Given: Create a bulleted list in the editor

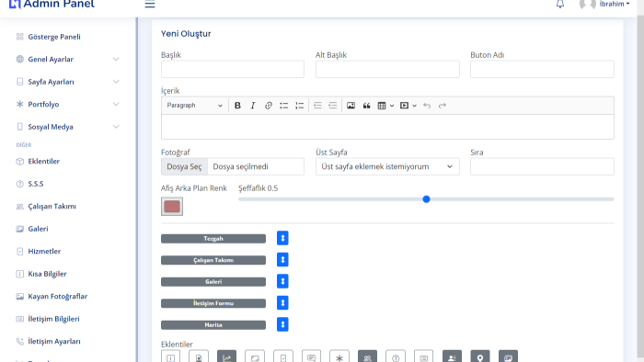Looking at the screenshot, I should click(283, 106).
